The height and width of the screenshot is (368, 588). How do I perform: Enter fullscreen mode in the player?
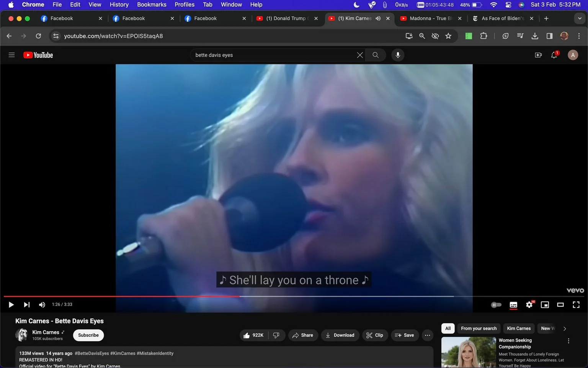click(x=576, y=305)
